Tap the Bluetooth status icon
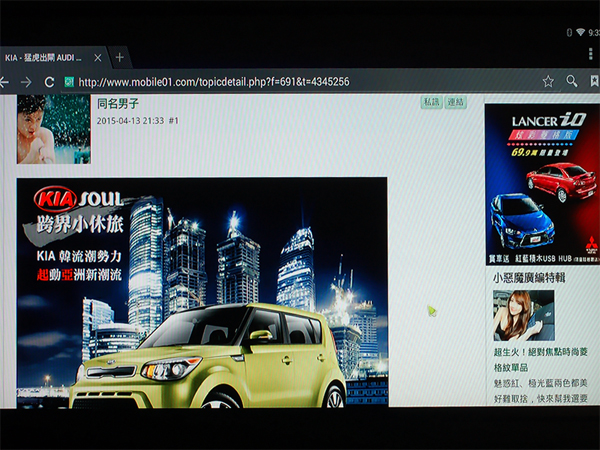The height and width of the screenshot is (450, 600). (569, 33)
